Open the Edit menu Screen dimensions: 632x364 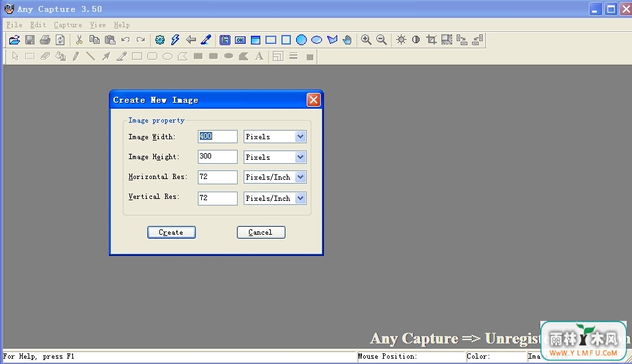pos(38,25)
